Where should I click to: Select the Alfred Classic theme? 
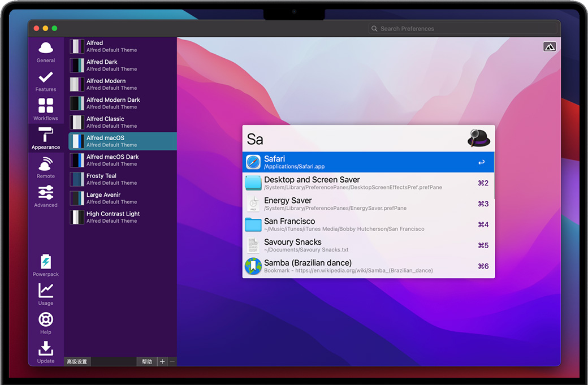(x=123, y=122)
